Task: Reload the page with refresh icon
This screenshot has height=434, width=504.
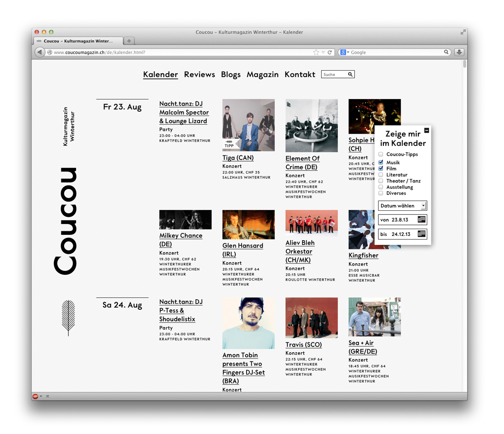Action: click(330, 52)
